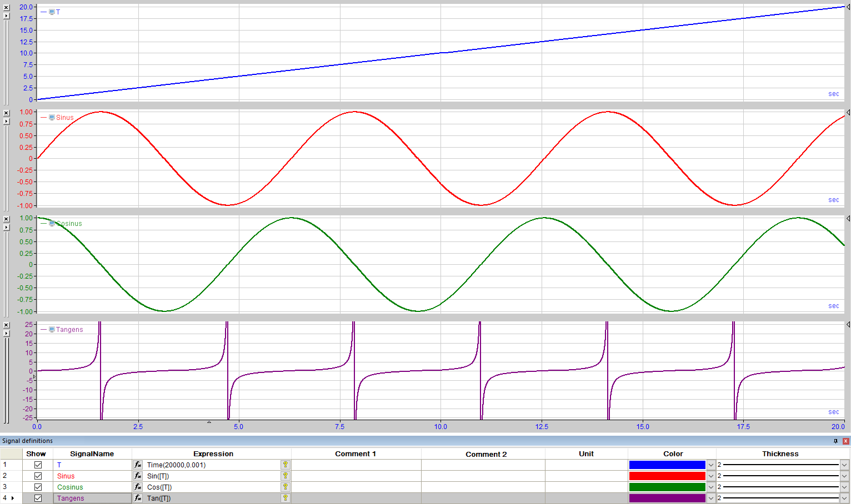851x504 pixels.
Task: Close the Signal definitions panel
Action: [846, 441]
